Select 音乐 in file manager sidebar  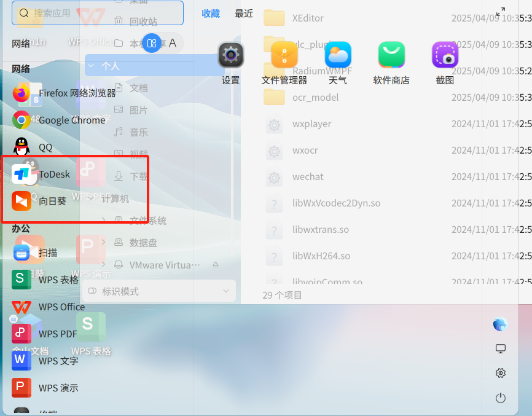coord(131,132)
